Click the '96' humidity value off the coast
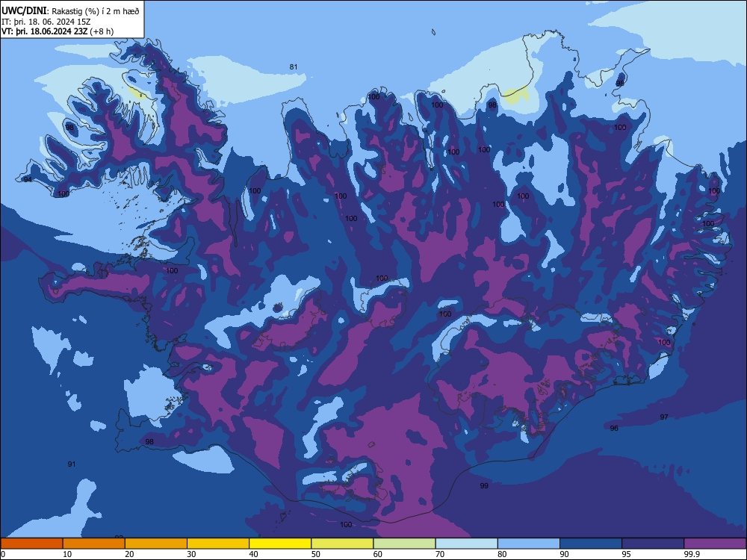This screenshot has width=747, height=560. coord(614,429)
